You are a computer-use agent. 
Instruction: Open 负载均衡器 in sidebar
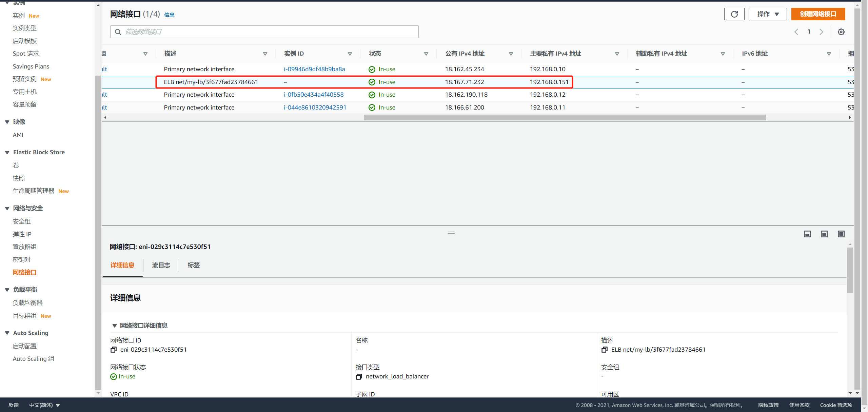pos(27,303)
